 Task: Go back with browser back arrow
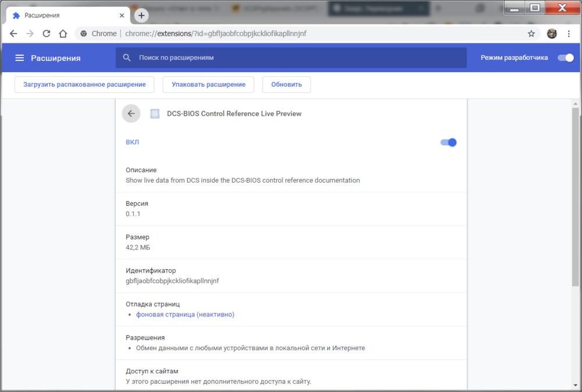pos(13,34)
